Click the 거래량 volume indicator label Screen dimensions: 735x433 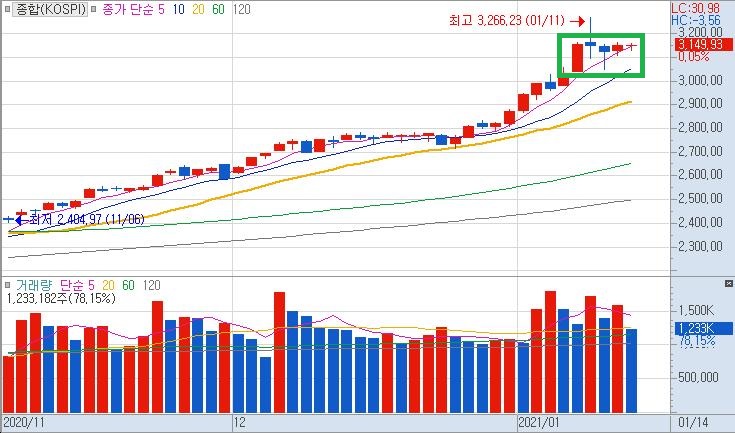pyautogui.click(x=36, y=285)
